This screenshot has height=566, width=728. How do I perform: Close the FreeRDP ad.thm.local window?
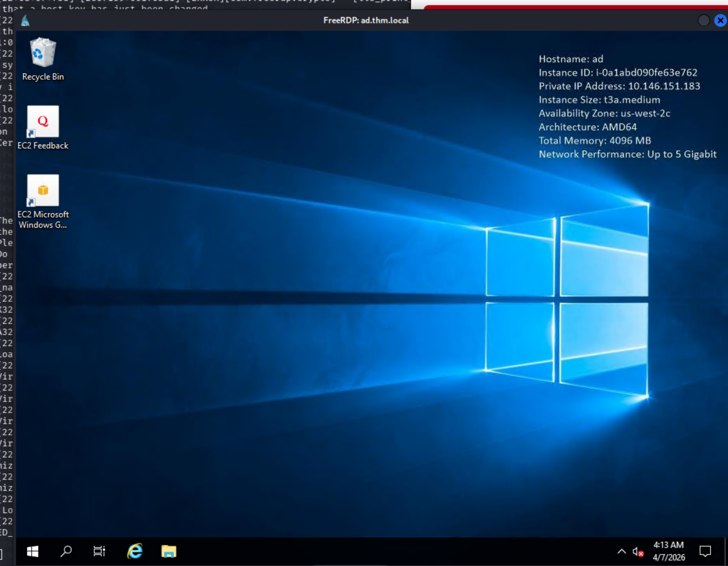[x=720, y=20]
